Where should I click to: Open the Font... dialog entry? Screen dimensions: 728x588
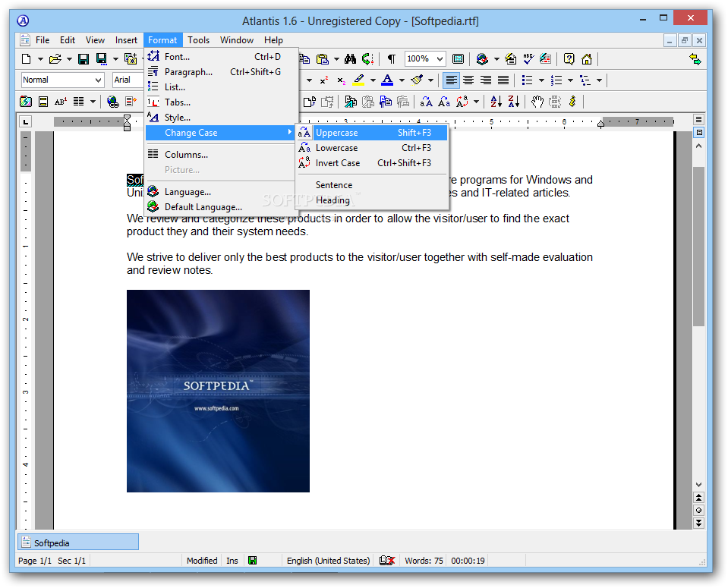tap(221, 57)
